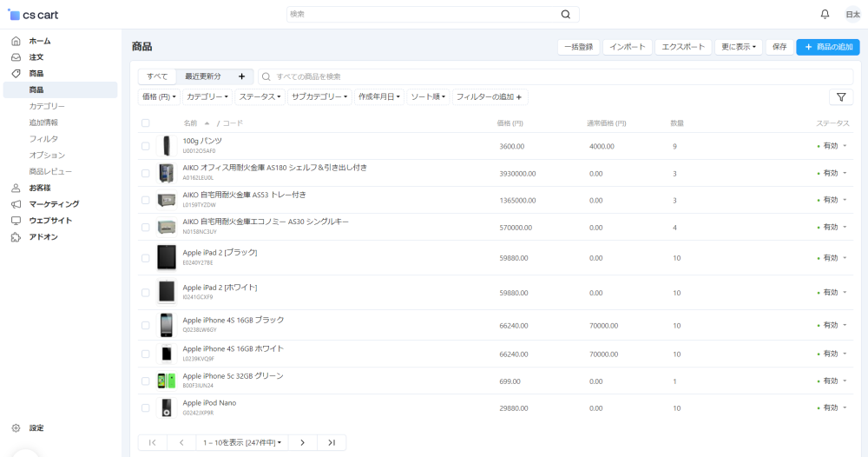Click the ウェブサイト monitor icon
This screenshot has height=457, width=868.
pos(16,221)
